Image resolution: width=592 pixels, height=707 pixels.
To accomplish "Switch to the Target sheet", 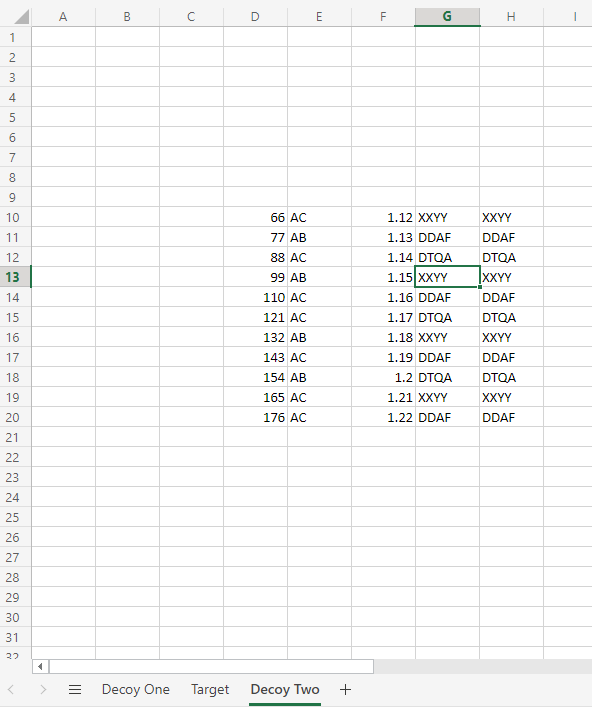I will [210, 689].
